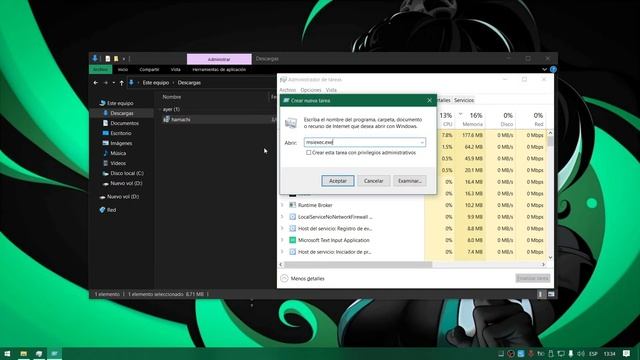
Task: Select the Runtime Broker process icon
Action: coord(292,205)
